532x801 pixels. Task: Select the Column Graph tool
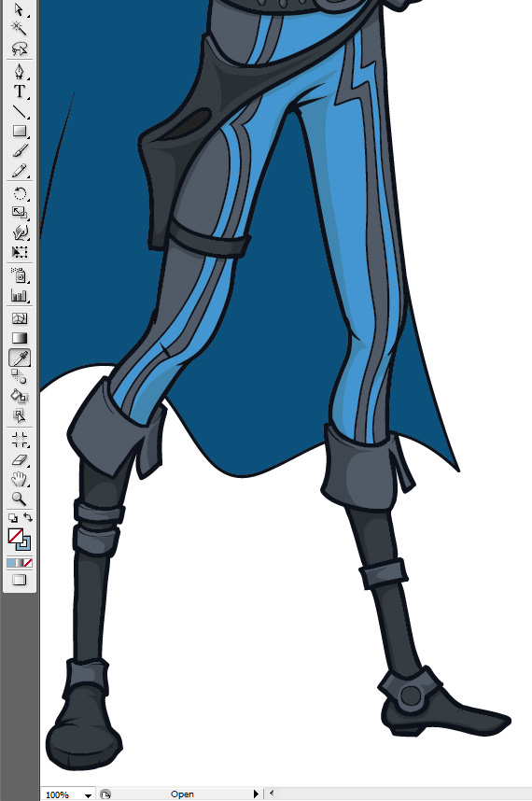(x=19, y=295)
